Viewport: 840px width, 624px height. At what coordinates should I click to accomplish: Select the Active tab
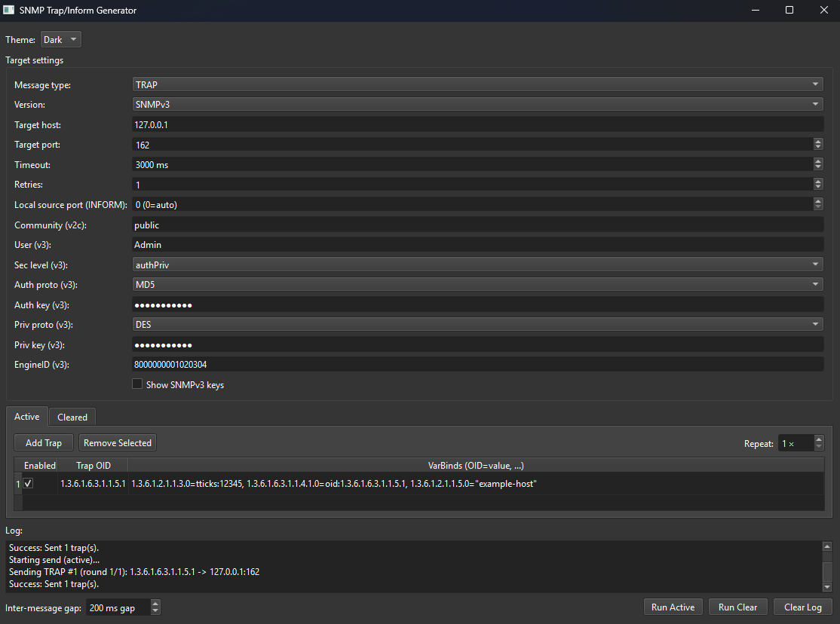26,417
